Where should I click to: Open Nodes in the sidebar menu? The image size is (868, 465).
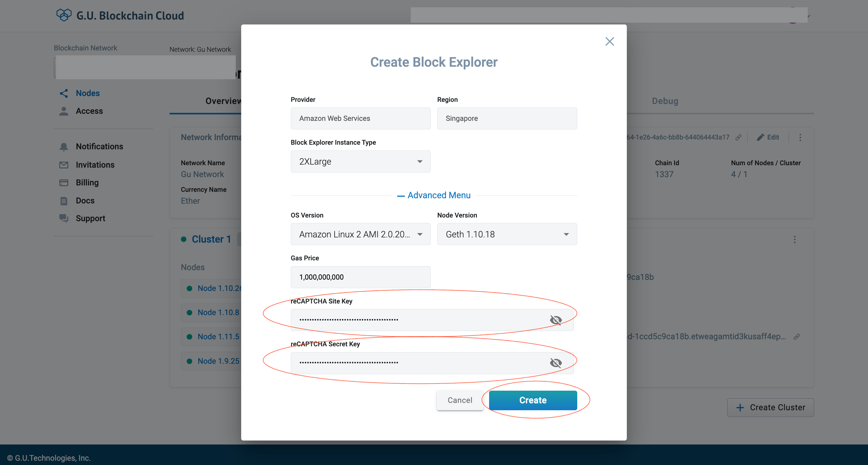point(88,93)
